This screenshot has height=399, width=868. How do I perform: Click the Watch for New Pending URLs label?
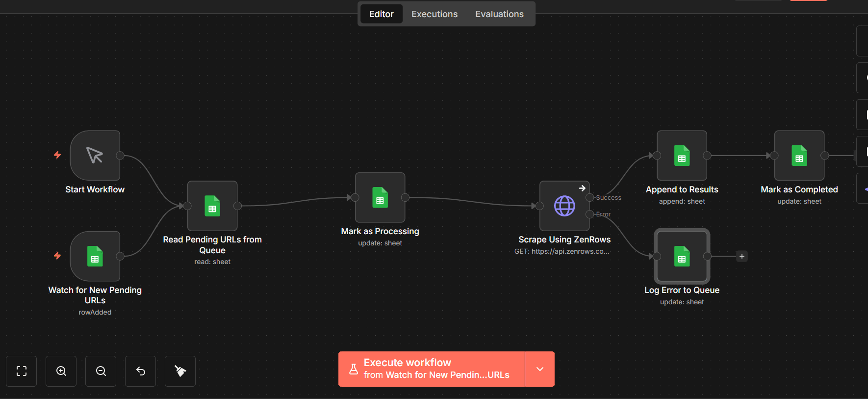click(x=95, y=295)
